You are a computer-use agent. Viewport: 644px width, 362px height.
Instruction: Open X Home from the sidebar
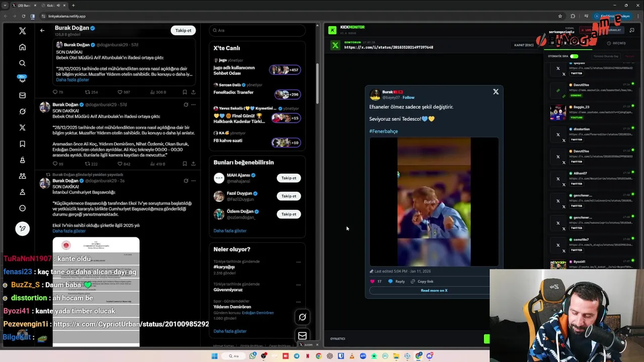22,47
